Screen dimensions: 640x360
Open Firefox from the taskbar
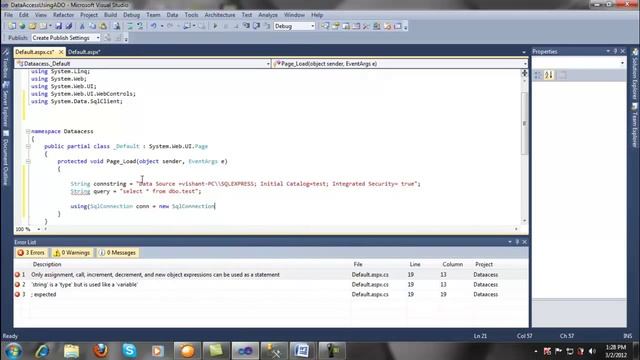point(100,351)
